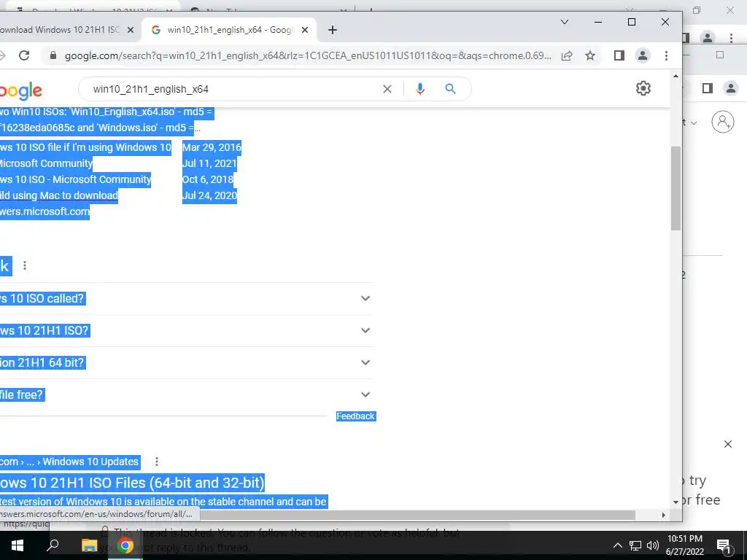This screenshot has width=747, height=560.
Task: Open the profile icon in background window's lower toolbar
Action: click(x=730, y=88)
